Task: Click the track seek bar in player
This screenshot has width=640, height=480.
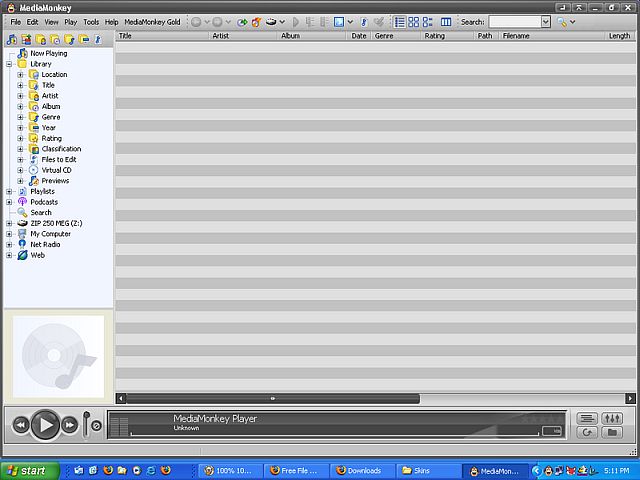Action: 334,434
